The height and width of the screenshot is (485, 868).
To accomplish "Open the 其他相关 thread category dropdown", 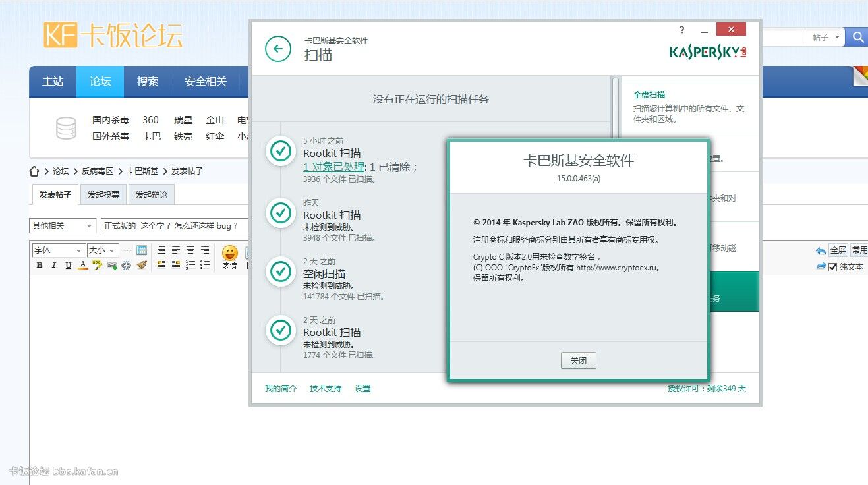I will (x=63, y=225).
